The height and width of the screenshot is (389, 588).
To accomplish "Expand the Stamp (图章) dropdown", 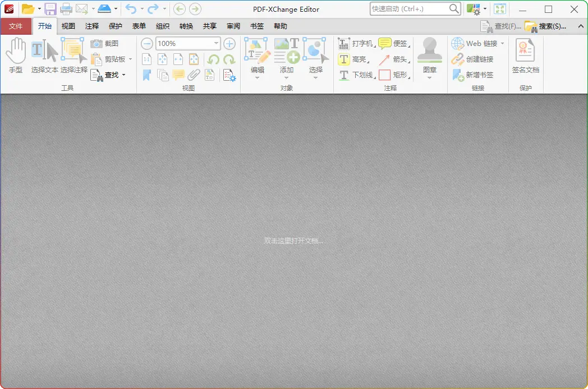I will (x=430, y=78).
